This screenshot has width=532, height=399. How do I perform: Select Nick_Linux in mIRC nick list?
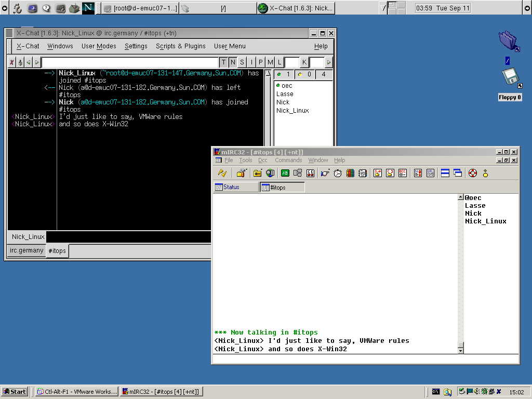[x=486, y=221]
